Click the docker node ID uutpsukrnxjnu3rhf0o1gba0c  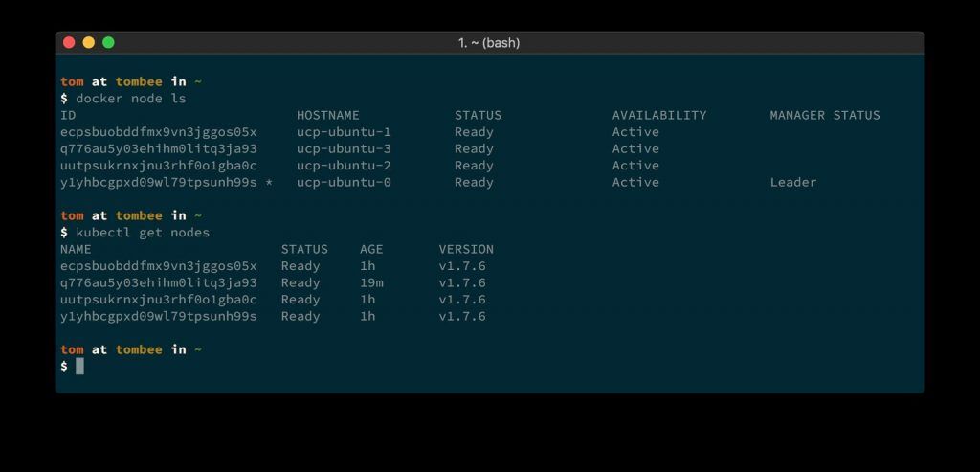click(x=158, y=166)
